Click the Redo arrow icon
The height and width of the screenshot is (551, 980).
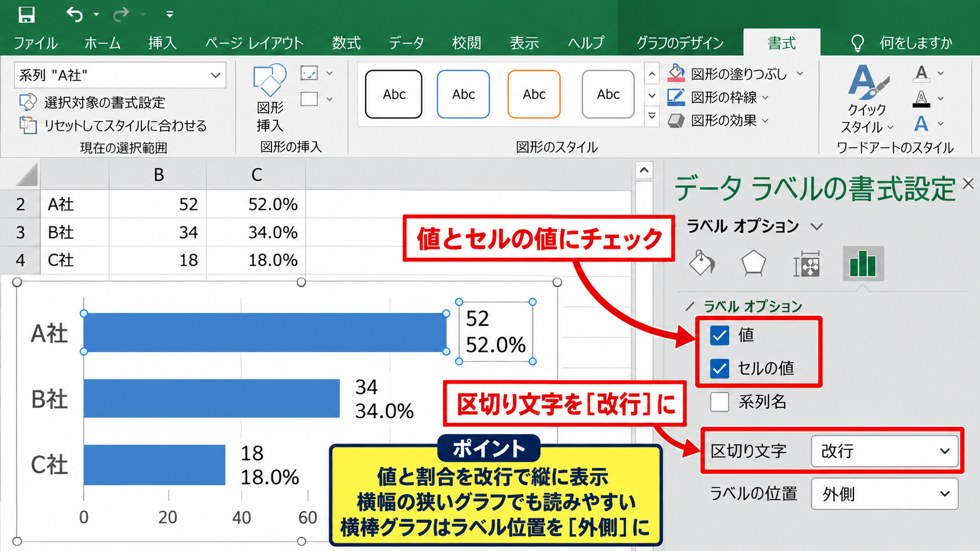[121, 14]
